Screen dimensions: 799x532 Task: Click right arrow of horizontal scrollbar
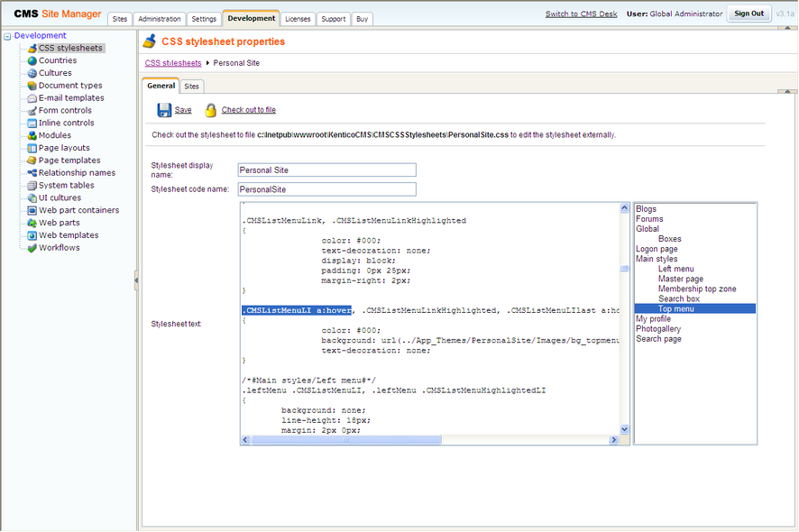[x=614, y=440]
